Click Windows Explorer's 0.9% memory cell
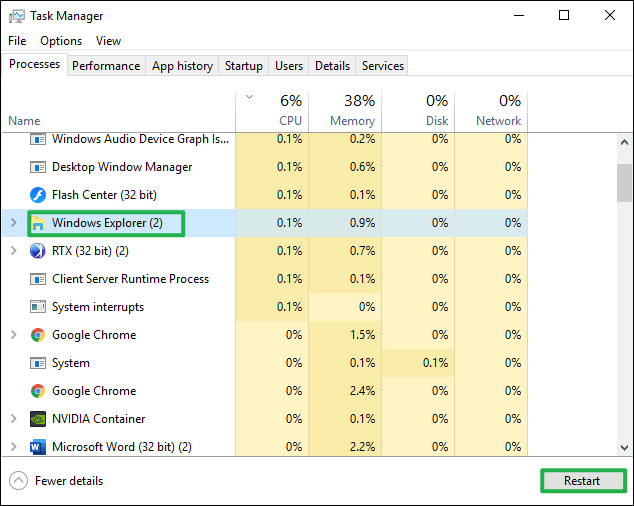 [345, 223]
